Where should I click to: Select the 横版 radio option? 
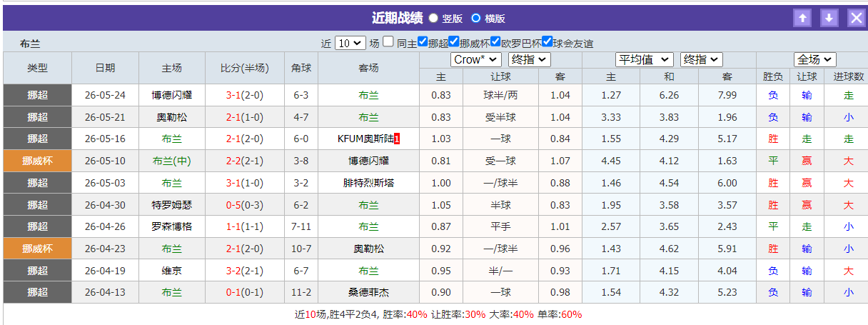tap(476, 18)
